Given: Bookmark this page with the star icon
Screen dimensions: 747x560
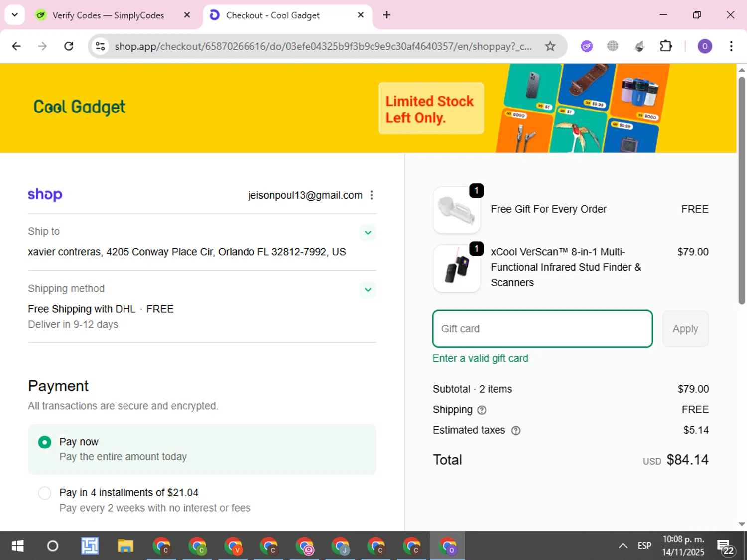Looking at the screenshot, I should [550, 46].
